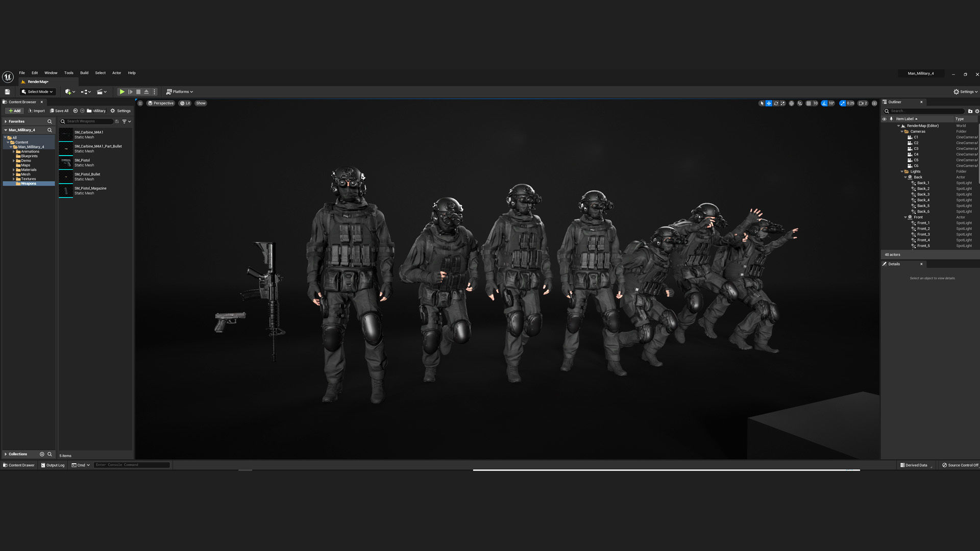Open the Lit view mode menu
The height and width of the screenshot is (551, 980).
pyautogui.click(x=185, y=103)
